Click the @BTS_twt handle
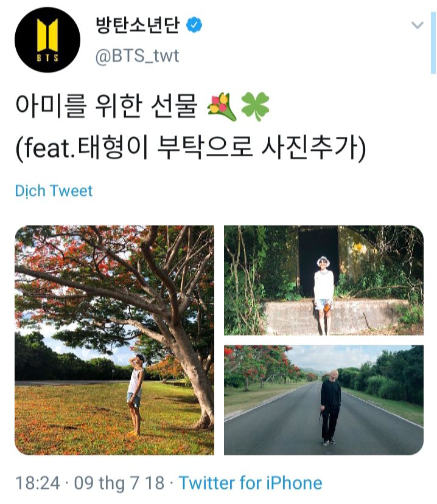The height and width of the screenshot is (504, 437). click(137, 56)
